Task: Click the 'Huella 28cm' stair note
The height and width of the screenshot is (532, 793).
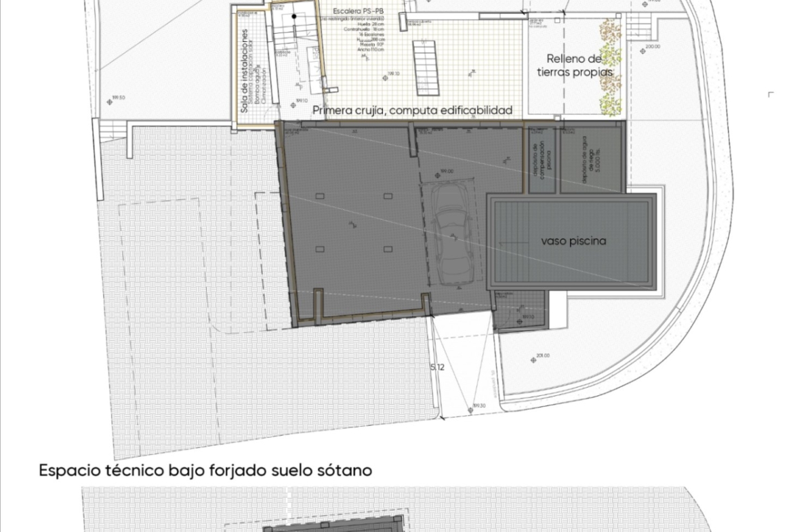Action: (x=370, y=24)
